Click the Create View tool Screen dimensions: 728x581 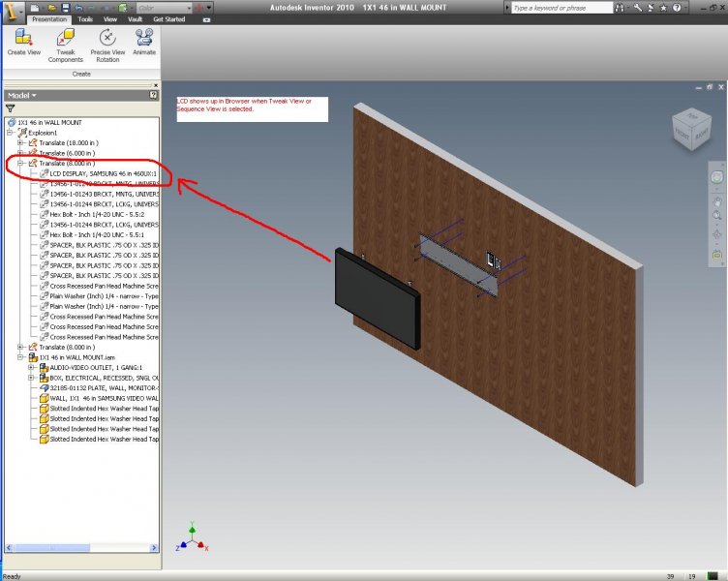(26, 44)
